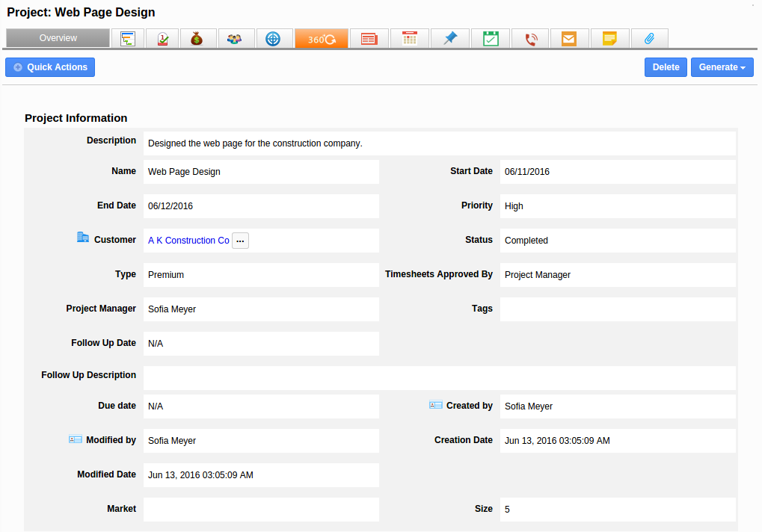Click the Created by value Sofia Meyer
Image resolution: width=762 pixels, height=532 pixels.
(528, 406)
